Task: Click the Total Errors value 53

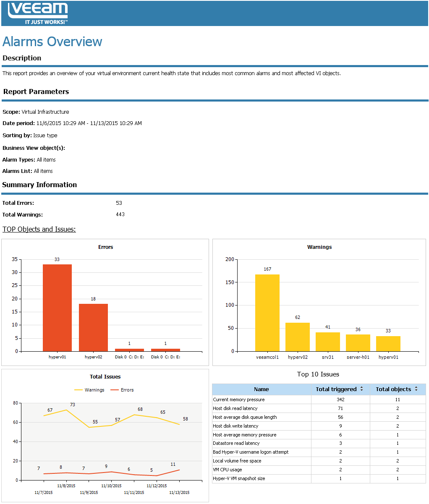Action: click(x=119, y=203)
